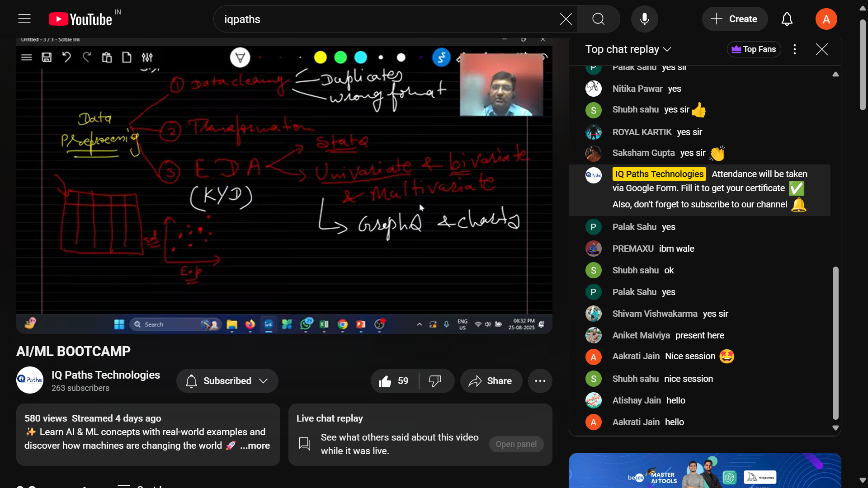The width and height of the screenshot is (868, 488).
Task: Expand the Top chat replay dropdown
Action: point(628,49)
